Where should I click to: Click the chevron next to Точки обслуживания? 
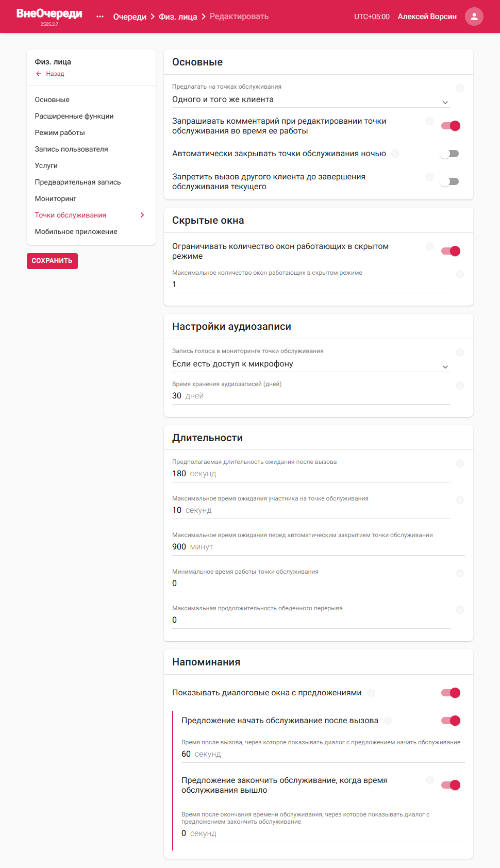(x=142, y=215)
